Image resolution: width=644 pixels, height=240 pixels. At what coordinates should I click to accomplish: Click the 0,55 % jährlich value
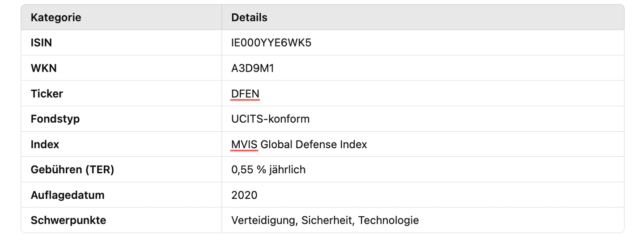[x=268, y=170]
